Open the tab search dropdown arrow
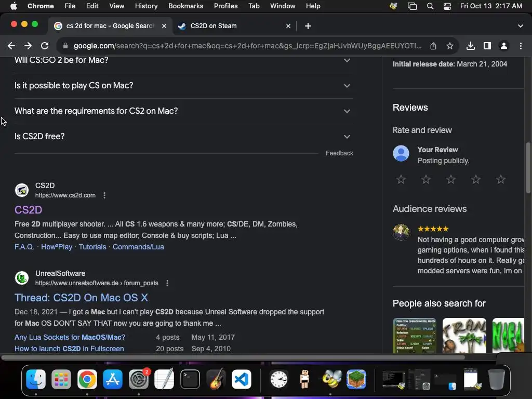The height and width of the screenshot is (399, 532). point(521,26)
